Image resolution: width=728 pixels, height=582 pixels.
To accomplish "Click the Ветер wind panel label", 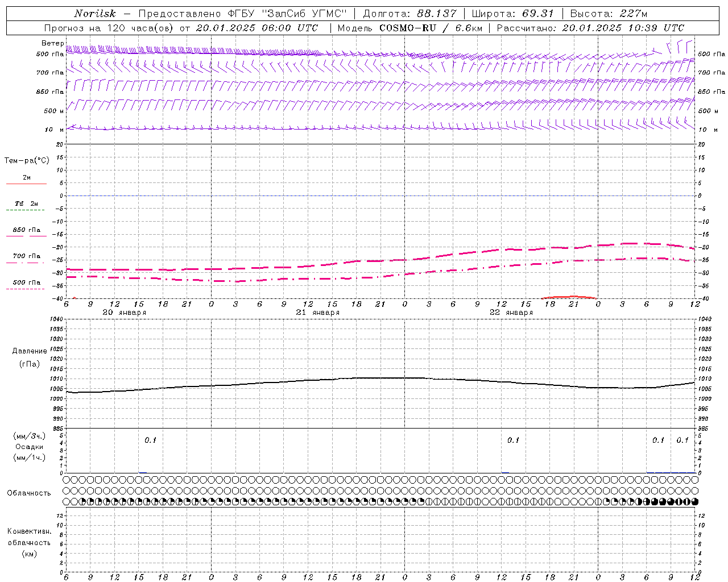I will click(52, 43).
